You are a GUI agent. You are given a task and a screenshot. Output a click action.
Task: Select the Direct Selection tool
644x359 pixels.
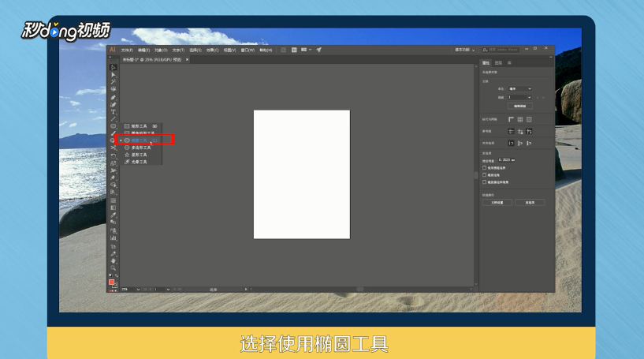[x=114, y=74]
